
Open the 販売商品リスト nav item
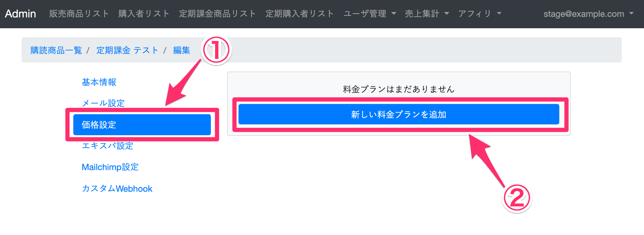click(79, 14)
